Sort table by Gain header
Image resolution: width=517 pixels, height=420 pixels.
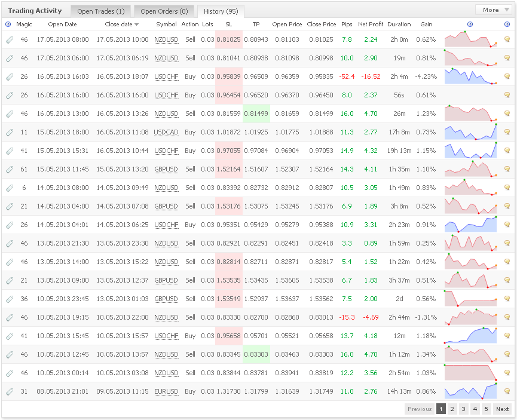426,24
